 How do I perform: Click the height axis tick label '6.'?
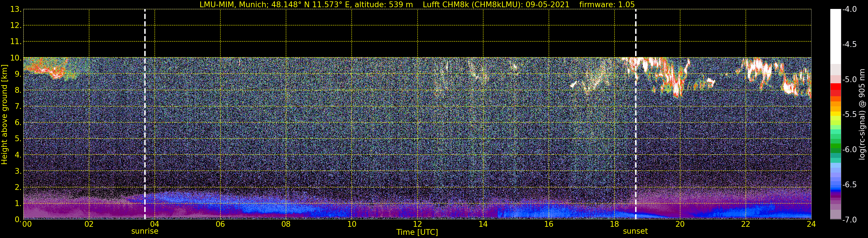click(18, 123)
